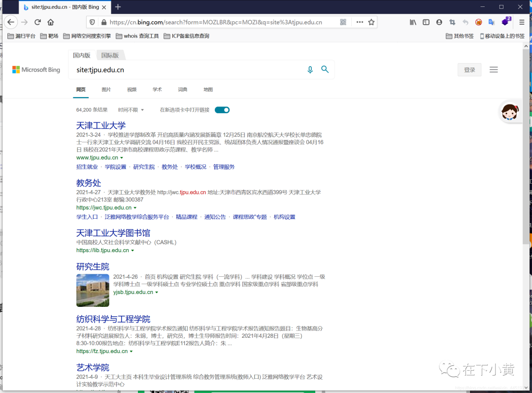
Task: Click the browser address bar URL
Action: [216, 22]
